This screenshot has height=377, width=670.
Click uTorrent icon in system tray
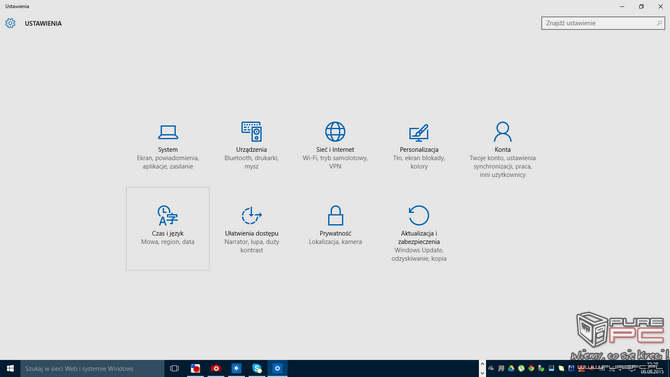(521, 368)
